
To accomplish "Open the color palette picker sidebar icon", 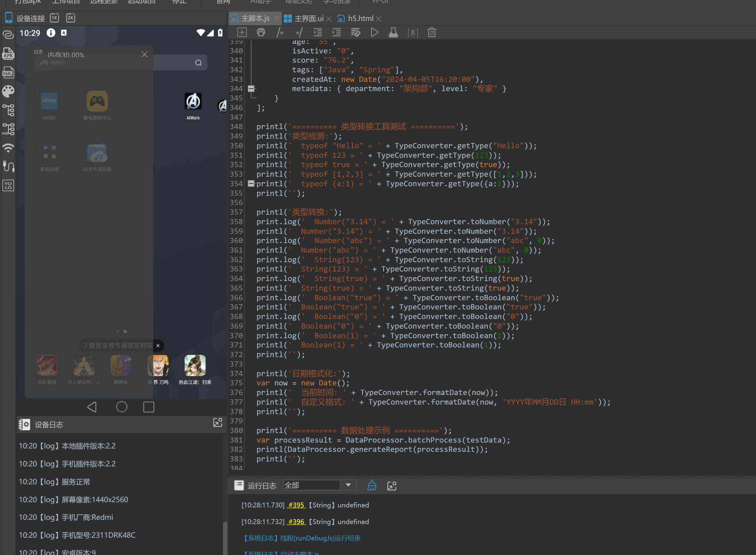I will click(8, 91).
